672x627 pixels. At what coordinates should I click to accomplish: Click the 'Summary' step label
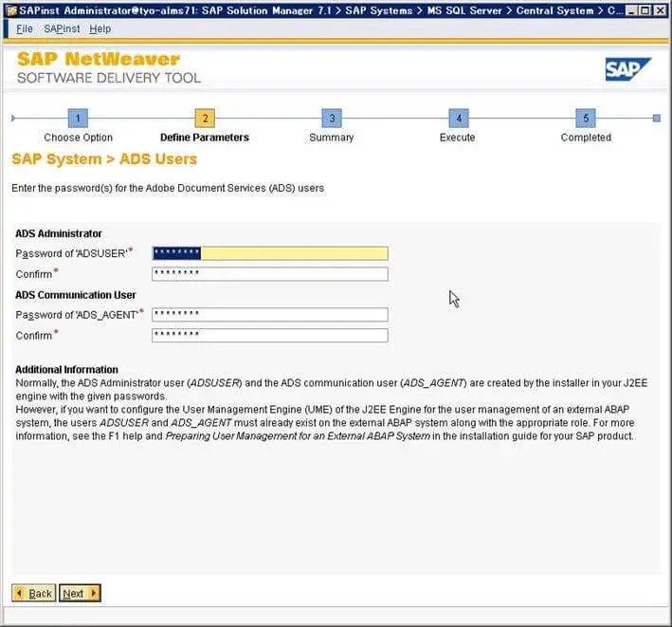[332, 138]
